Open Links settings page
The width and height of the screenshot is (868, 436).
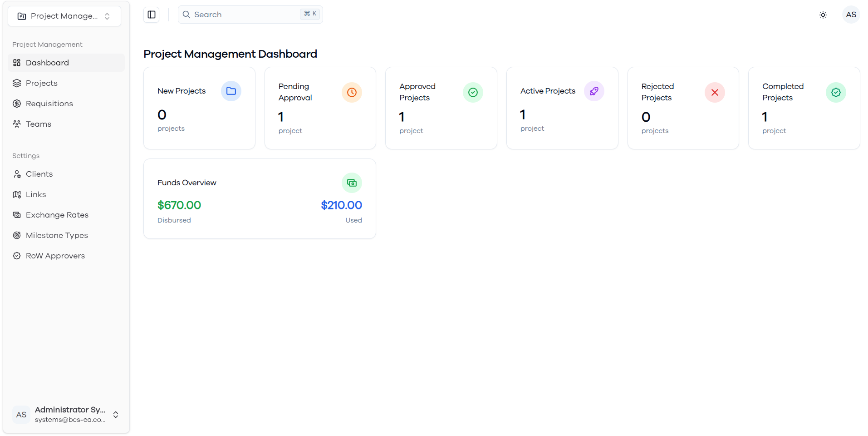pyautogui.click(x=66, y=194)
